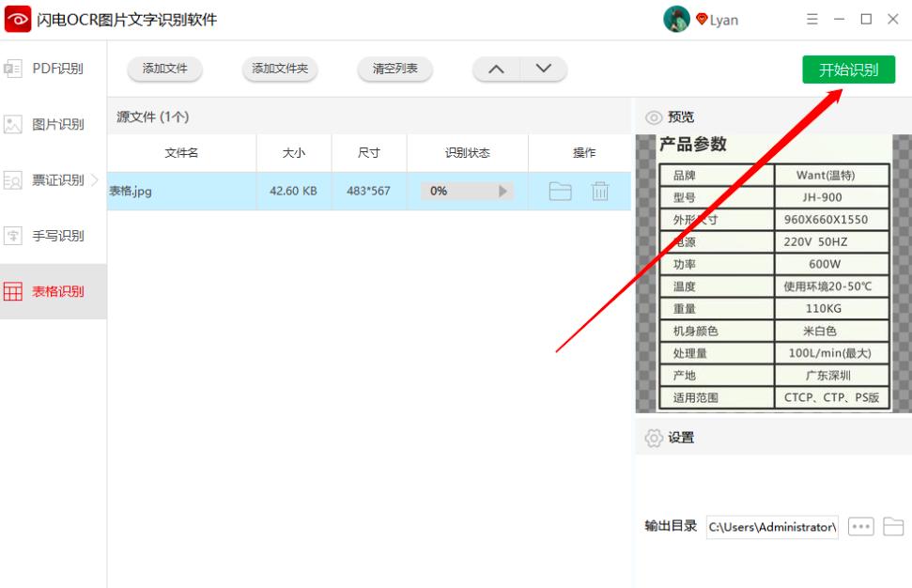Browse output directory with three-dots button

coord(860,527)
